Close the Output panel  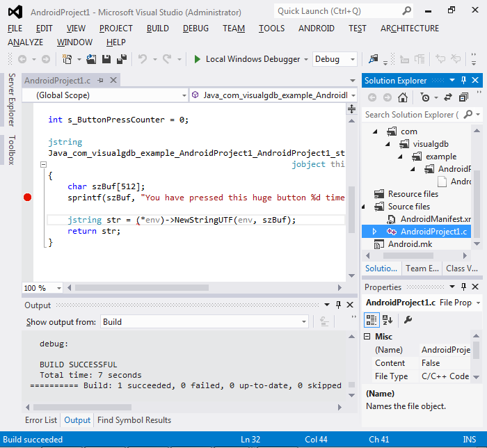coord(350,305)
